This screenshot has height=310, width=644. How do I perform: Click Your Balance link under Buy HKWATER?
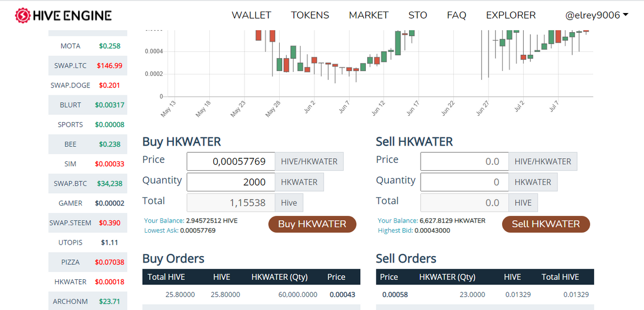click(164, 221)
